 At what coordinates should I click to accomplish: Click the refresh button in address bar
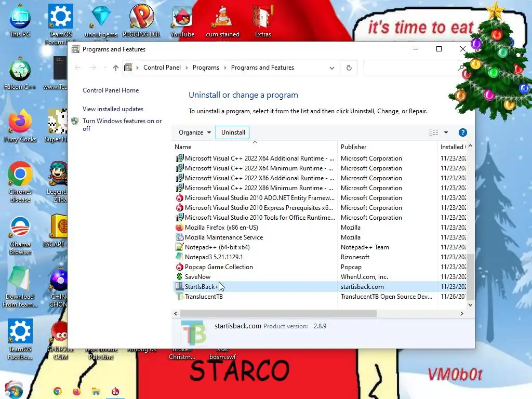click(349, 68)
